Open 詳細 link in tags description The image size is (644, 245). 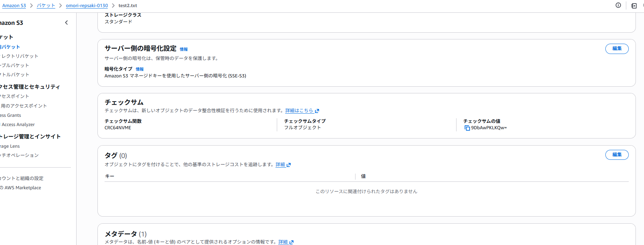(283, 165)
